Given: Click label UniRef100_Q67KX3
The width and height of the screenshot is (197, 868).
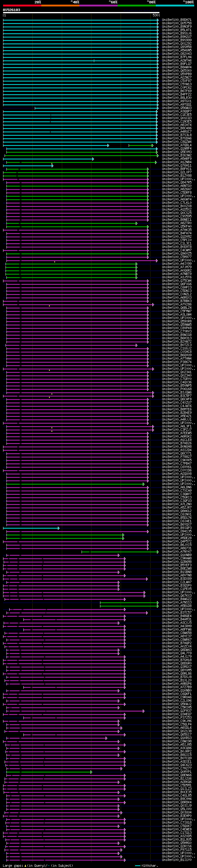Looking at the screenshot, I should tap(177, 596).
